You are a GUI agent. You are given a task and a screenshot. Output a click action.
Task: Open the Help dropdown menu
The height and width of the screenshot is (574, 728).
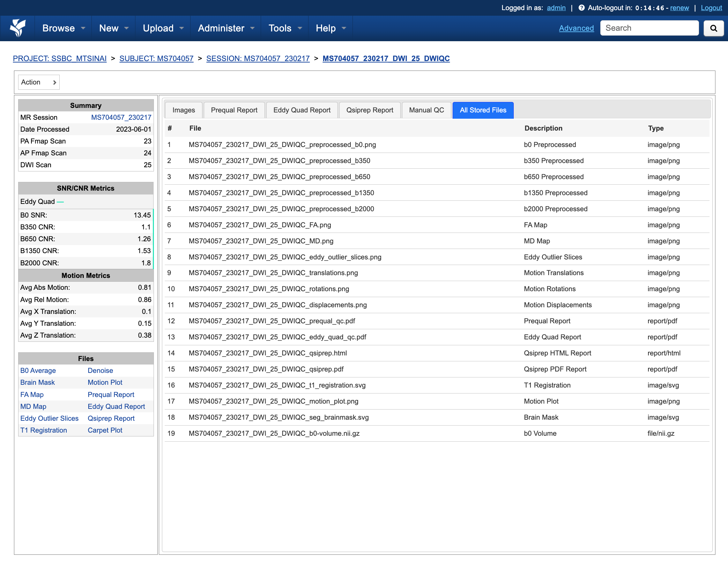pos(330,28)
